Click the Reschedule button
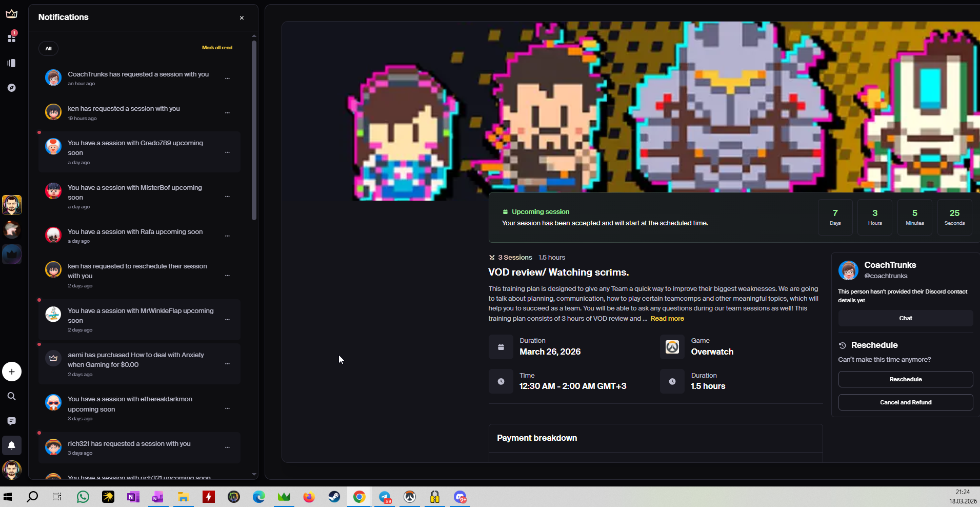The image size is (980, 507). tap(905, 379)
